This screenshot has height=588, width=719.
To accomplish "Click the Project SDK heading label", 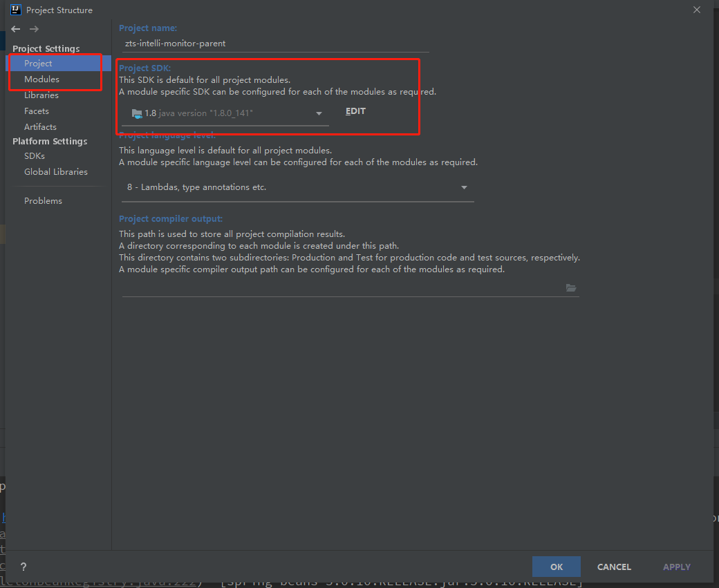I will (144, 68).
